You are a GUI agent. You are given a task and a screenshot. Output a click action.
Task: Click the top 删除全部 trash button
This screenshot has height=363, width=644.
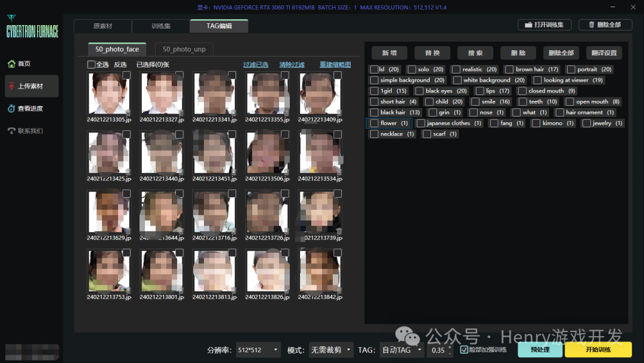coord(605,24)
